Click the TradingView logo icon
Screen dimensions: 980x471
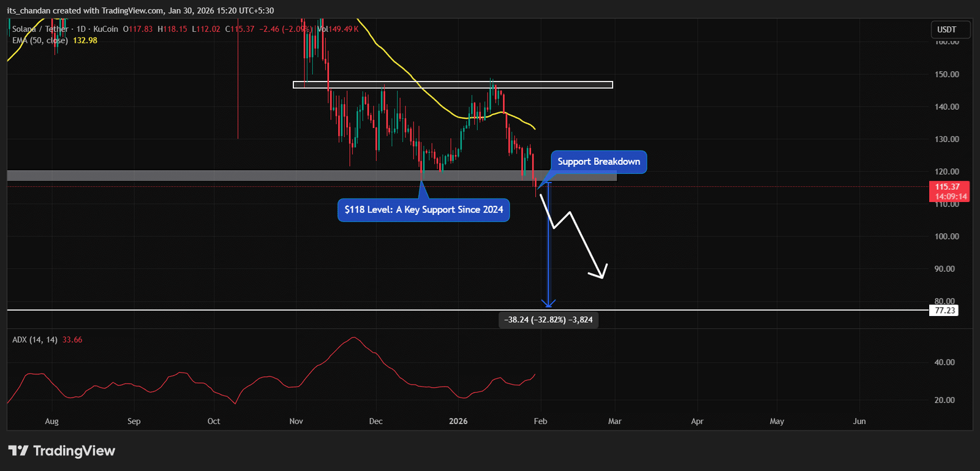click(x=18, y=451)
